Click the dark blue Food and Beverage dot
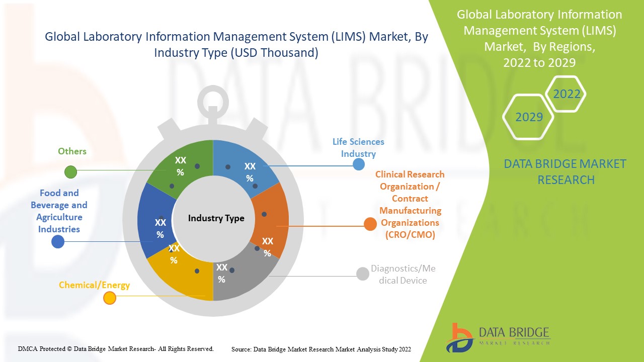The width and height of the screenshot is (644, 362). click(58, 242)
